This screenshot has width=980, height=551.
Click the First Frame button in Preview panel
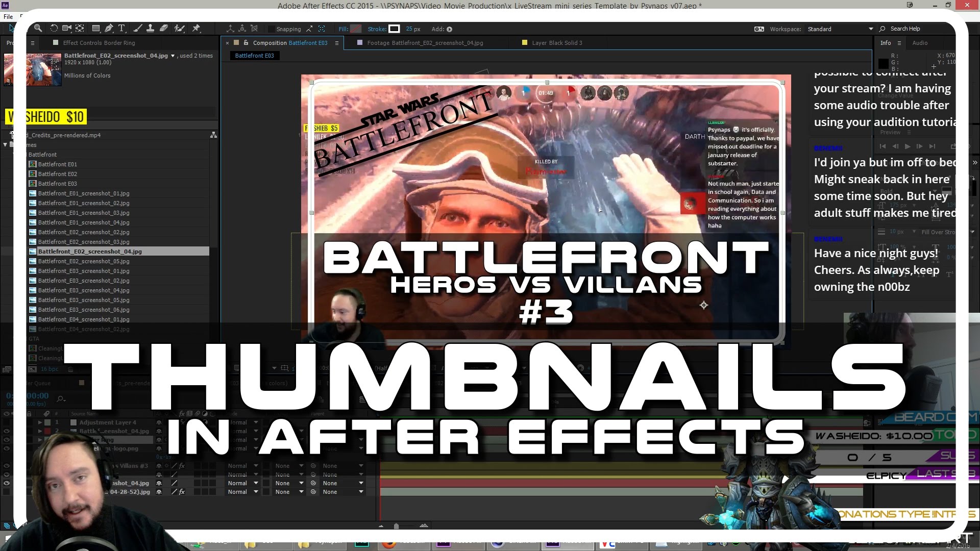(x=883, y=146)
